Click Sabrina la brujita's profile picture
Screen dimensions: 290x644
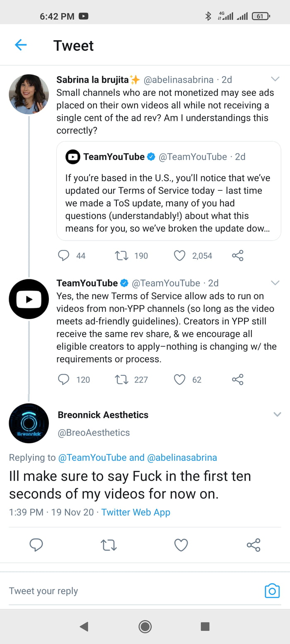coord(29,94)
